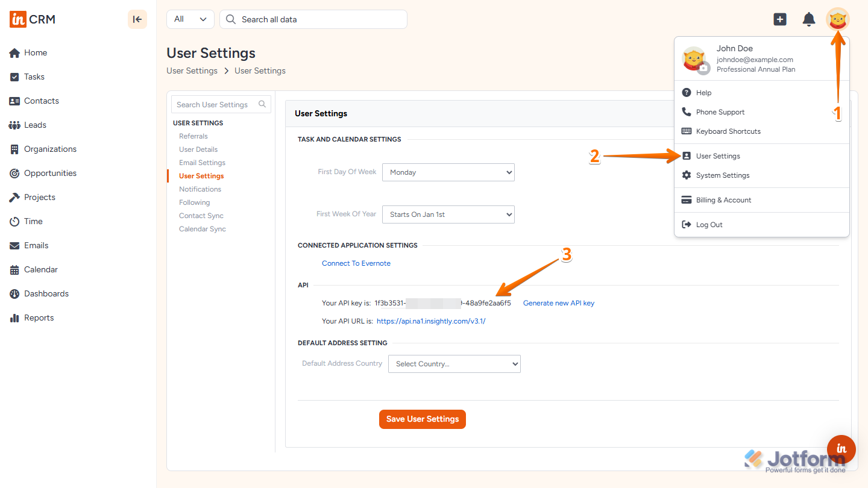Select System Settings from the profile menu
Screen dimensions: 868x488
point(722,175)
